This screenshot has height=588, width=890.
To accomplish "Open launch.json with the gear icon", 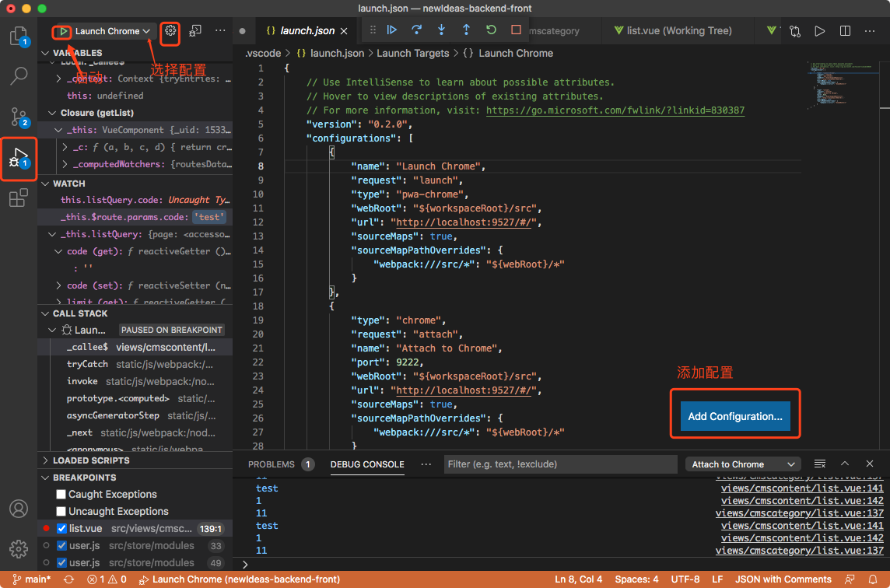I will (x=171, y=31).
